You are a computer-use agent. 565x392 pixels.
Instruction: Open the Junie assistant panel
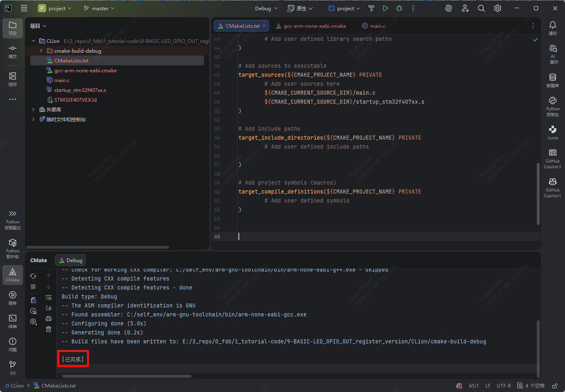553,132
